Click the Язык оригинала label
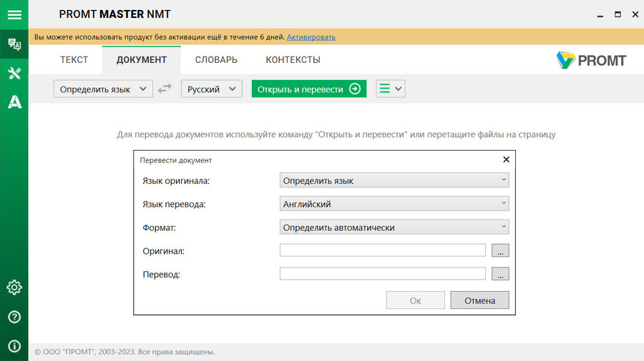Viewport: 644px width, 361px height. coord(176,180)
